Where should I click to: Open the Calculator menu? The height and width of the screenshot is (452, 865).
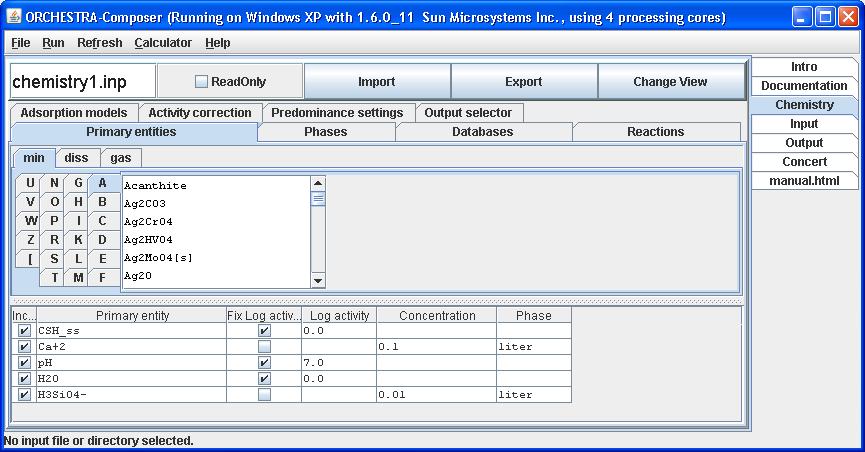click(x=163, y=42)
